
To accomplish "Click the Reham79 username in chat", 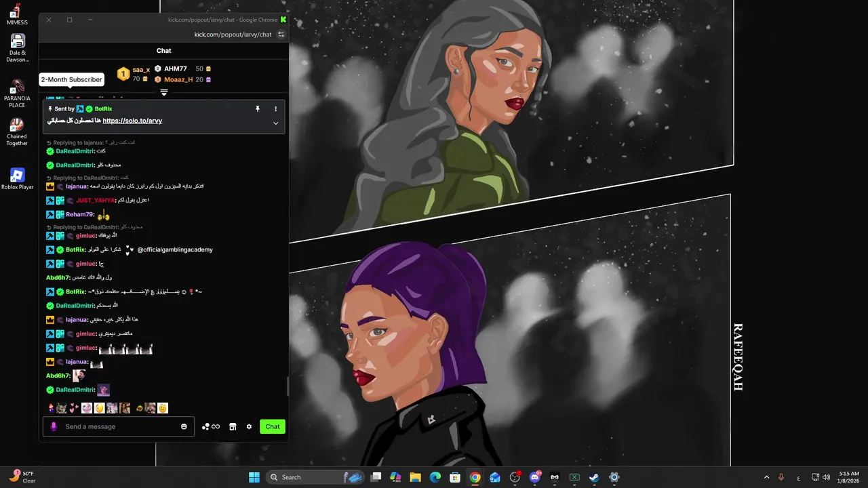I will pos(79,214).
